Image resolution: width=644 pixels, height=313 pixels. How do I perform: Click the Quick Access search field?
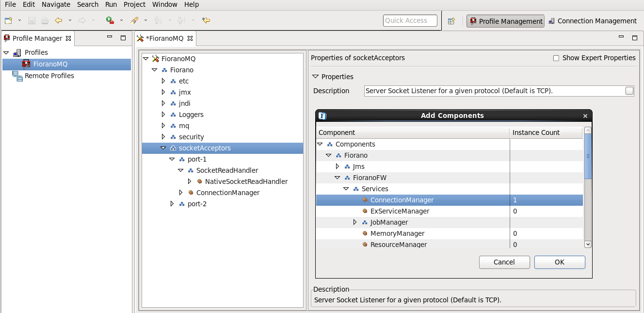[x=410, y=20]
